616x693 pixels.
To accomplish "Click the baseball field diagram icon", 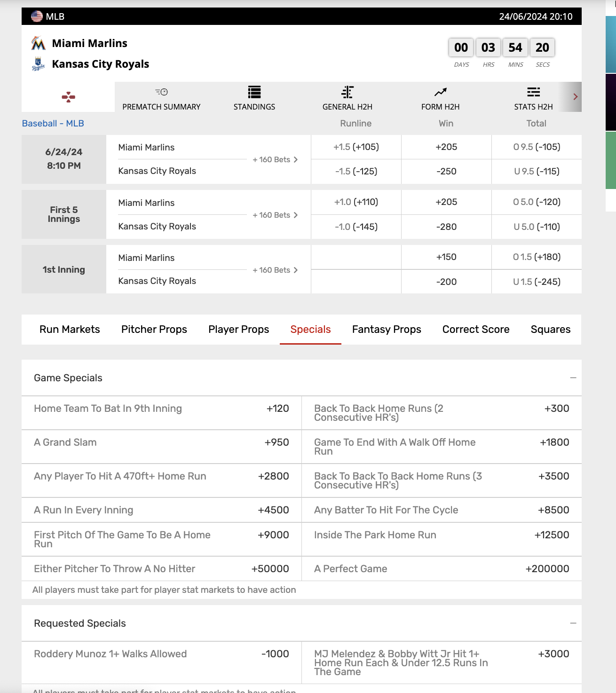I will 68,97.
